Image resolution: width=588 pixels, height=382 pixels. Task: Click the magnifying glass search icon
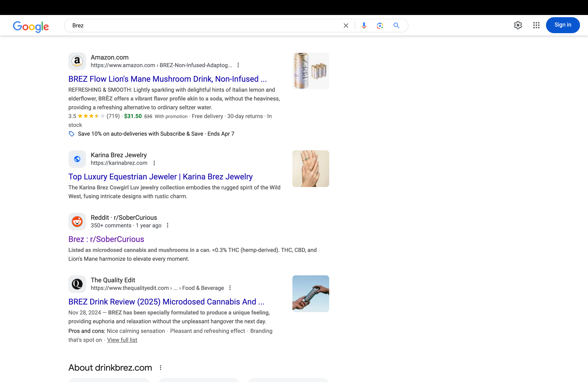click(x=396, y=26)
